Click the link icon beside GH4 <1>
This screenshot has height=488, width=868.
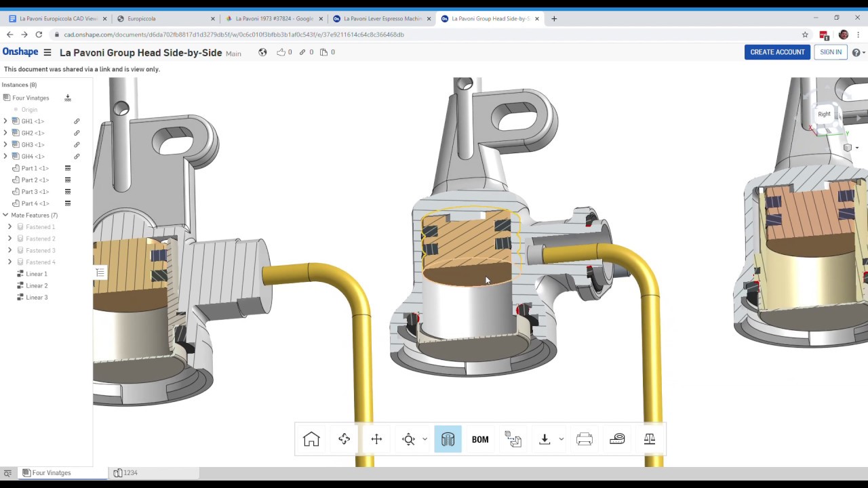77,157
